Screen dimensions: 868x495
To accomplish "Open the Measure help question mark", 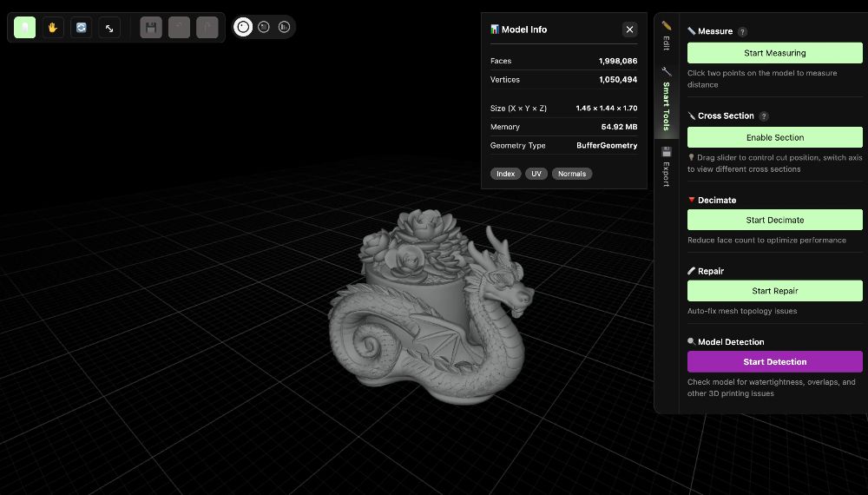I will [742, 32].
